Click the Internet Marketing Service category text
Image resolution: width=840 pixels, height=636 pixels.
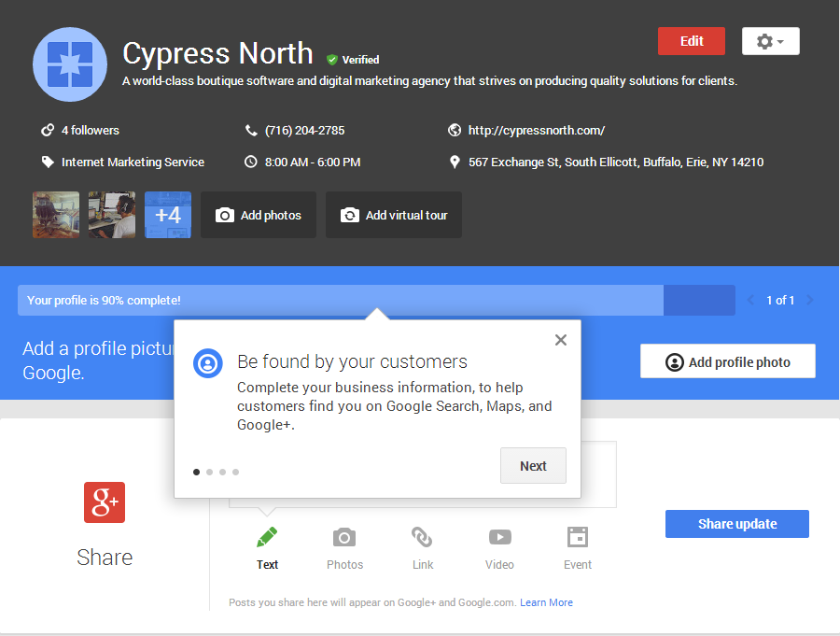click(133, 162)
